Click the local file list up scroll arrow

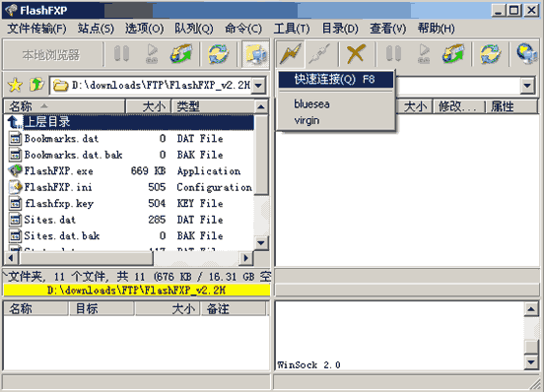pyautogui.click(x=261, y=106)
